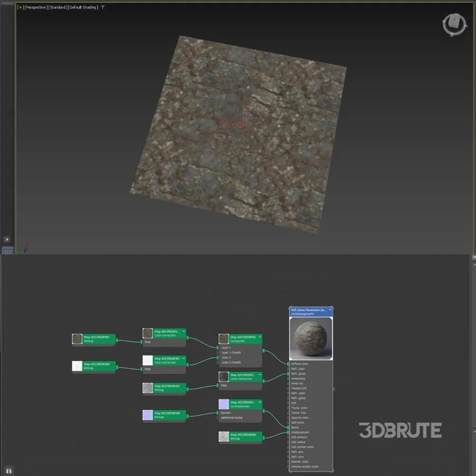Open the viewport [+] general menu
Viewport: 476px width, 476px height.
(20, 7)
